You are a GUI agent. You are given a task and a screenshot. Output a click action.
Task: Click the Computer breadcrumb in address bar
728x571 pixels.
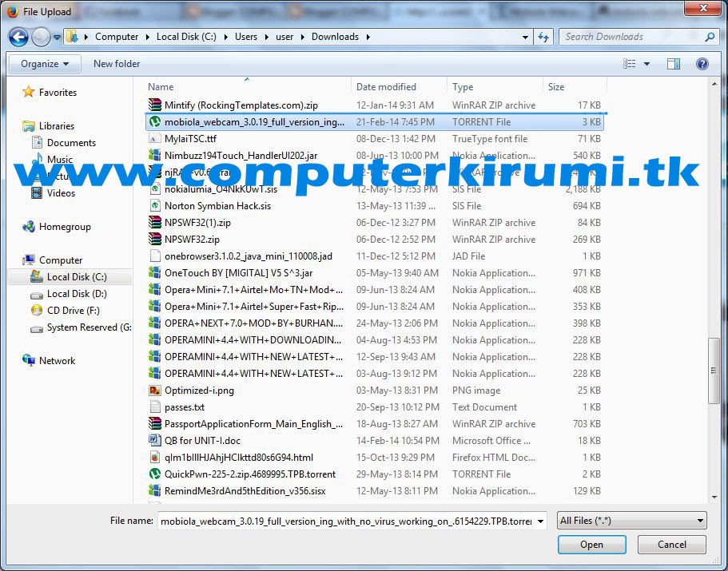117,37
